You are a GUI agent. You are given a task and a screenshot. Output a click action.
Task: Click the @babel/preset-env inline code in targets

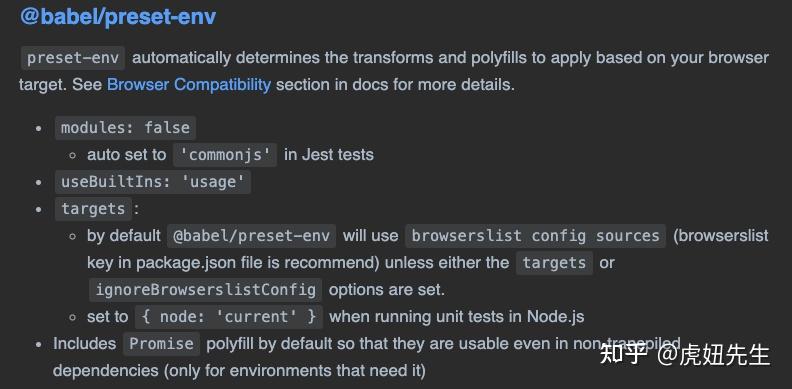pyautogui.click(x=252, y=236)
